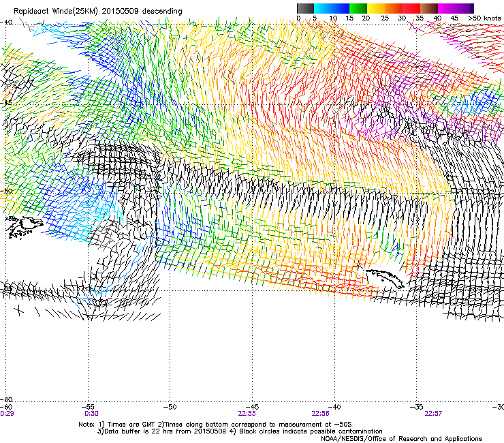Click the '-50' longitude axis label
The width and height of the screenshot is (504, 443).
point(170,407)
